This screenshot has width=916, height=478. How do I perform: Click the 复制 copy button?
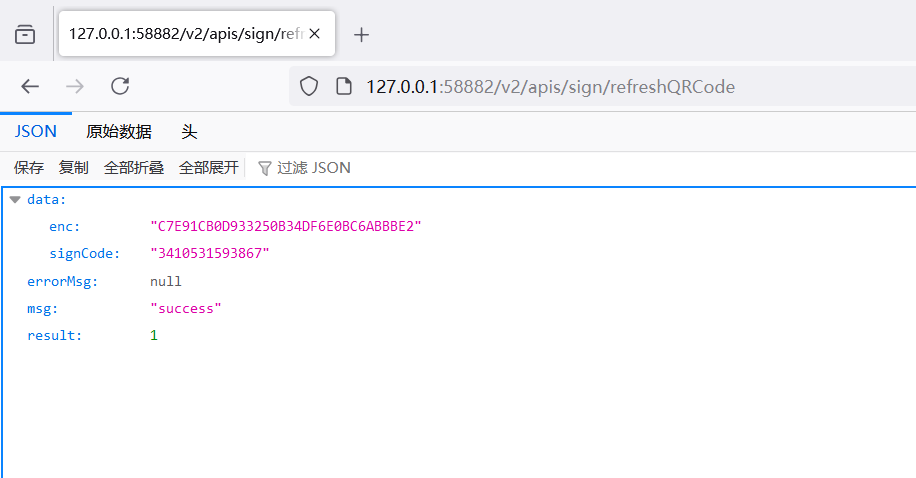pyautogui.click(x=74, y=168)
